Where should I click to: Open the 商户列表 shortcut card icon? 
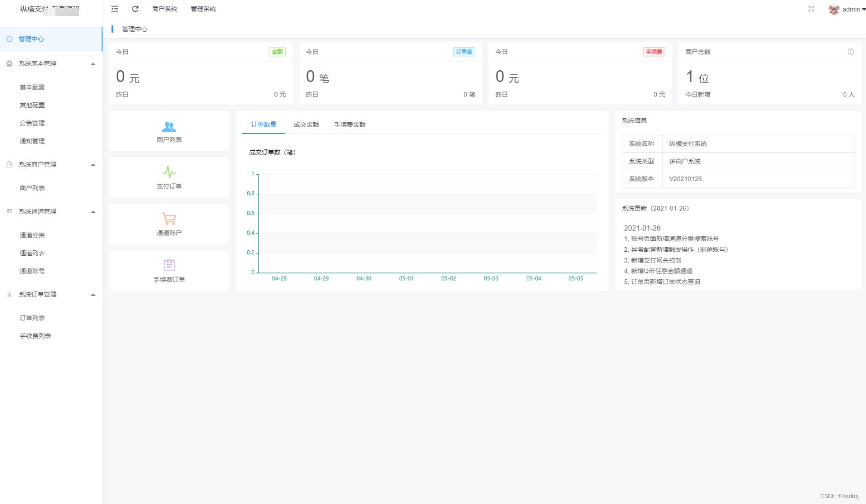pos(169,127)
